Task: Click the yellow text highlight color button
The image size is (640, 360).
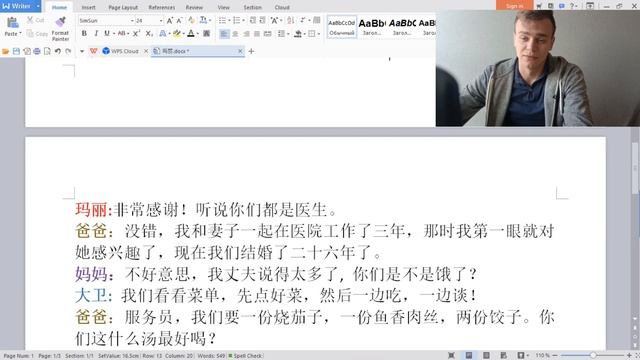Action: 177,33
